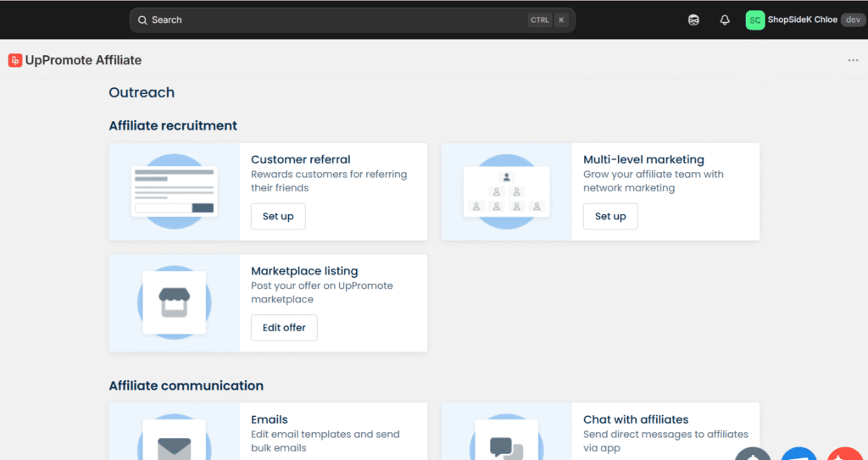Click the Affiliate communication section heading
The width and height of the screenshot is (868, 460).
click(x=186, y=385)
